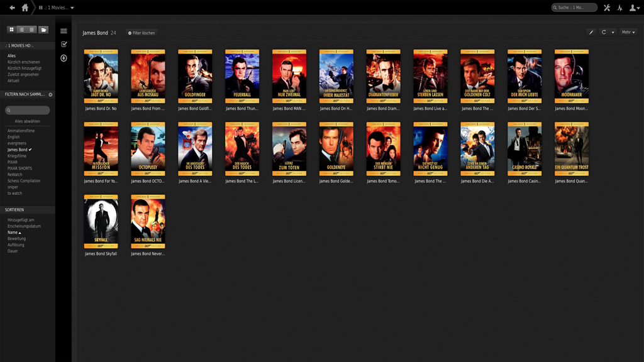
Task: Toggle the English collection filter
Action: pos(13,136)
